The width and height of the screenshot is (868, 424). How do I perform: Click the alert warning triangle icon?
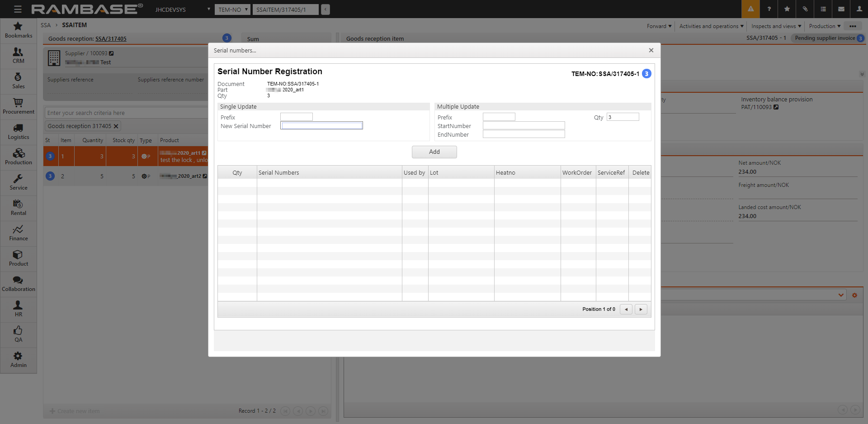(x=750, y=9)
